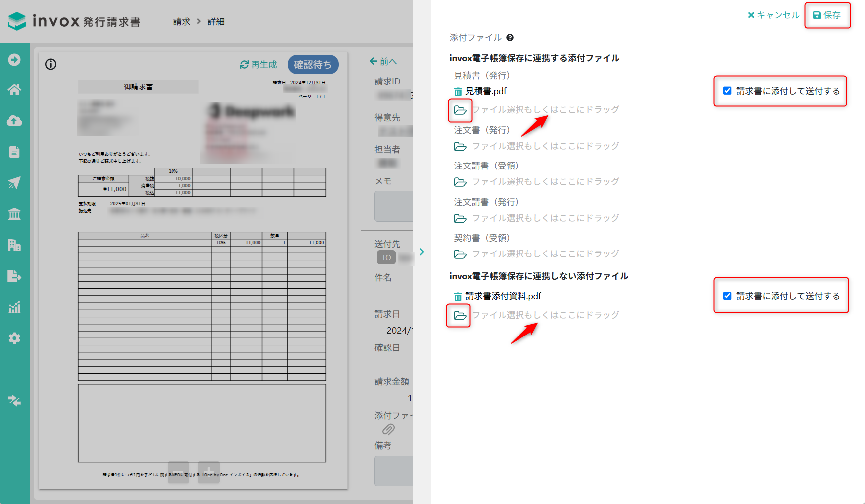865x504 pixels.
Task: Open the document sidebar icon
Action: 14,152
